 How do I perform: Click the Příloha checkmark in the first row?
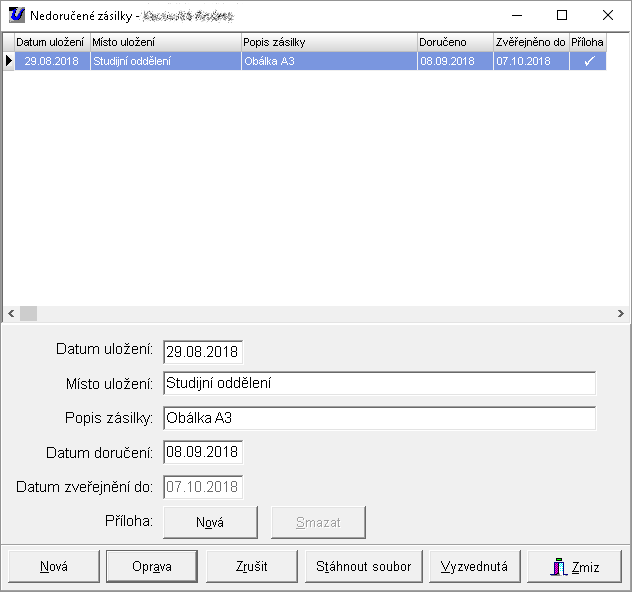[x=588, y=61]
